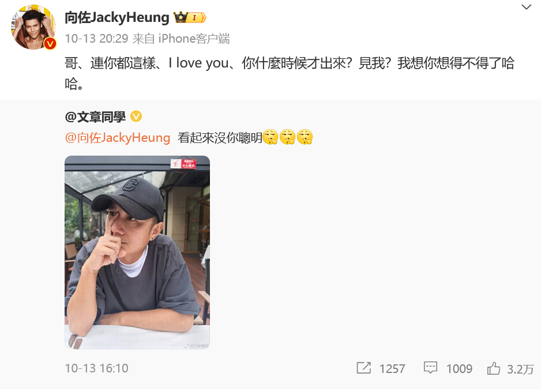Click the repost share icon
Viewport: 541px width, 392px height.
click(x=364, y=368)
